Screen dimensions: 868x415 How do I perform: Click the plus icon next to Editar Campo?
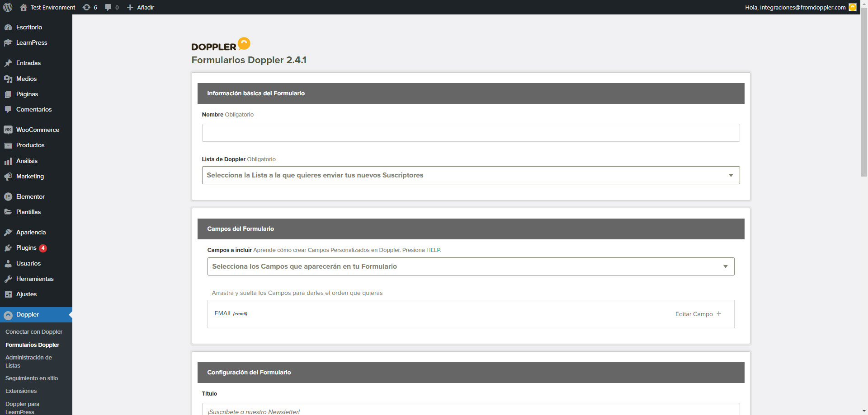click(x=719, y=314)
